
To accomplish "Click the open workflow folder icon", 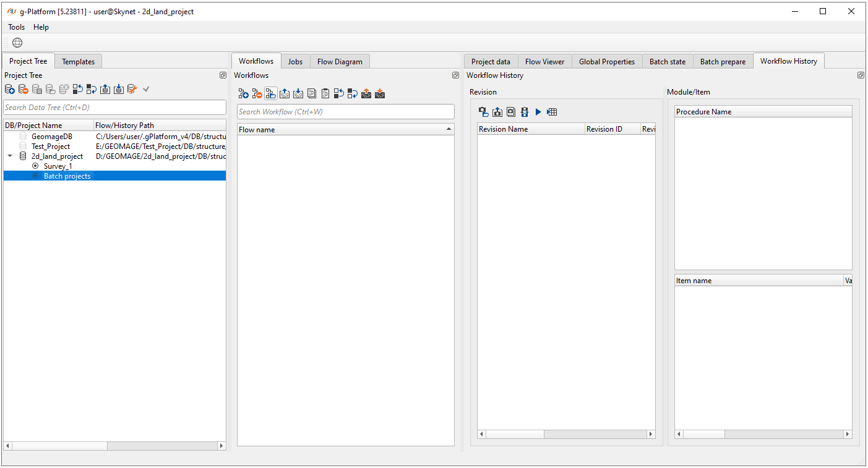I will pyautogui.click(x=270, y=94).
